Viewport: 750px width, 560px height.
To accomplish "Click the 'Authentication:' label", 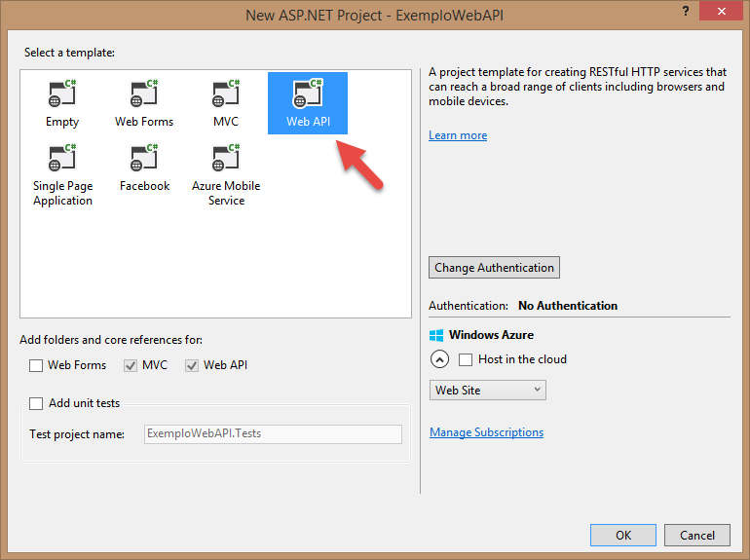I will pyautogui.click(x=469, y=306).
